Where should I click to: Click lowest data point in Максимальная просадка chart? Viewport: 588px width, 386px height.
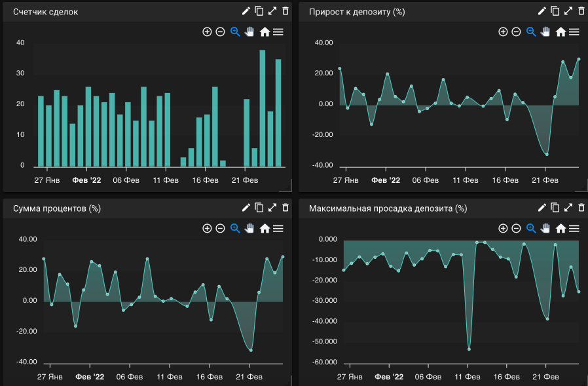pyautogui.click(x=469, y=349)
